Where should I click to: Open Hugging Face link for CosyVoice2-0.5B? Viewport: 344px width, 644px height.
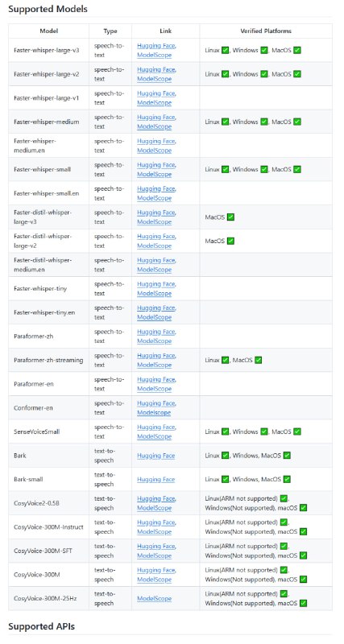tap(156, 498)
